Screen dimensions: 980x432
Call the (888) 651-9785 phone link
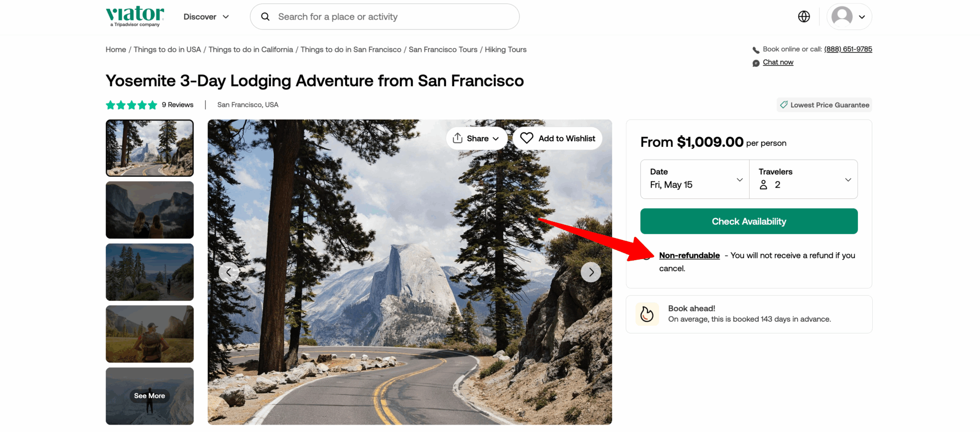tap(848, 49)
